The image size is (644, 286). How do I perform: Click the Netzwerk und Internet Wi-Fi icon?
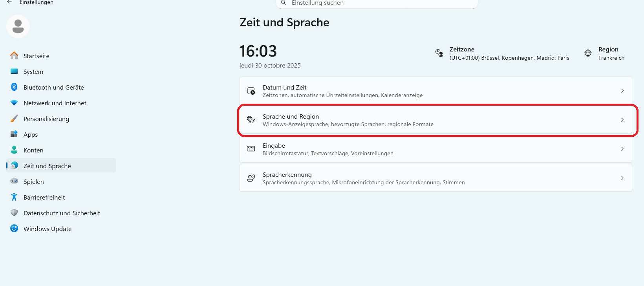(14, 103)
